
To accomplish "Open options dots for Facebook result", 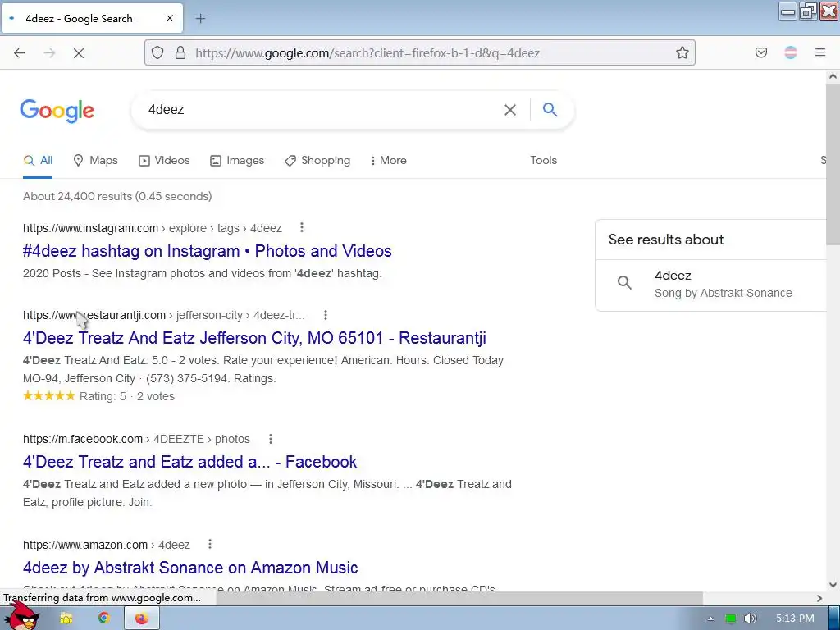I will coord(271,439).
